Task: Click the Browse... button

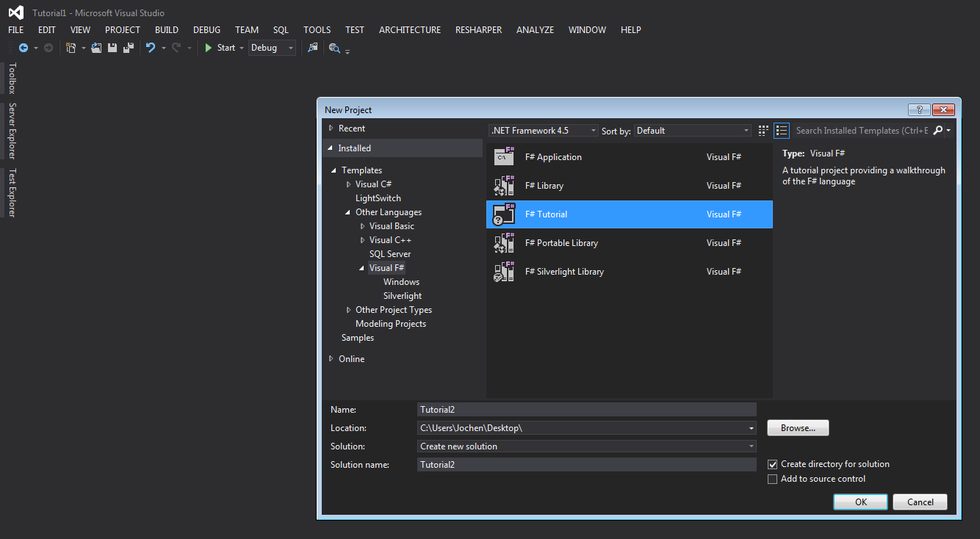Action: pyautogui.click(x=798, y=428)
